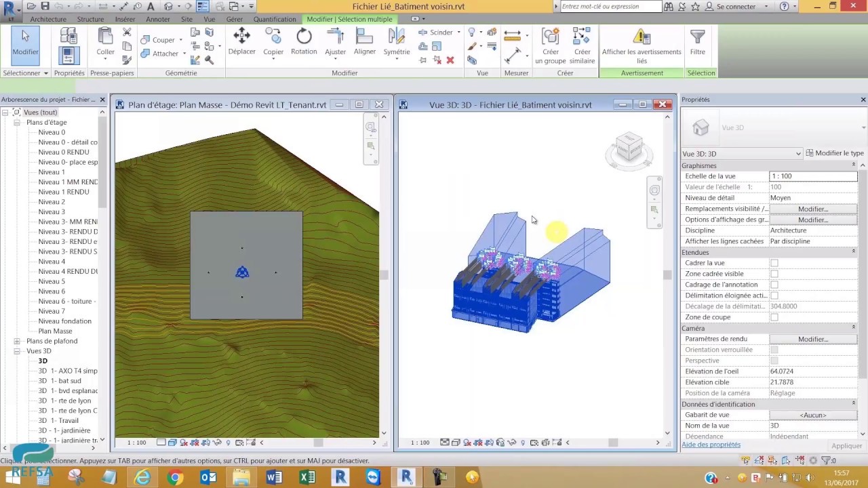
Task: Toggle the Zone de coupe checkbox
Action: tap(774, 317)
